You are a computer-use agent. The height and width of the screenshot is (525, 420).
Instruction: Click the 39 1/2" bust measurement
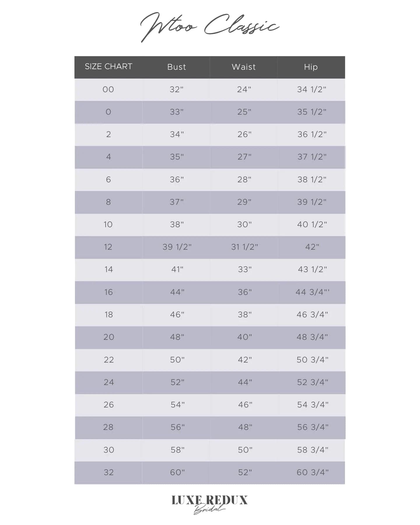point(177,247)
